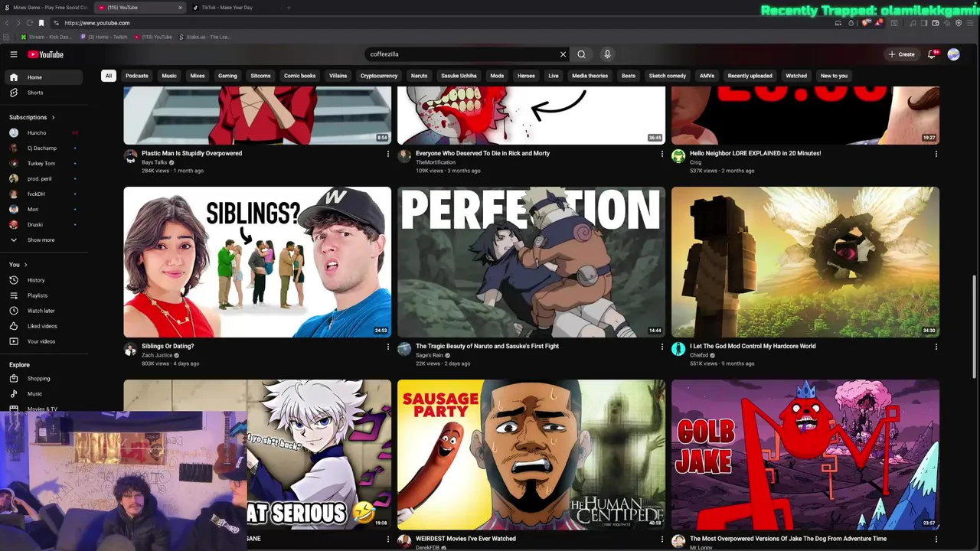Open Playlists in the sidebar
The width and height of the screenshot is (980, 551).
point(44,295)
